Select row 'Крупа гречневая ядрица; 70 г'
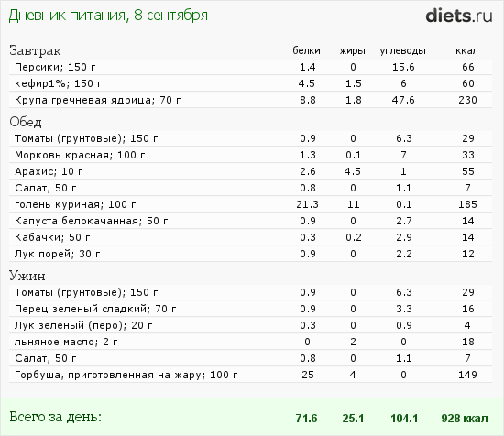 (251, 100)
